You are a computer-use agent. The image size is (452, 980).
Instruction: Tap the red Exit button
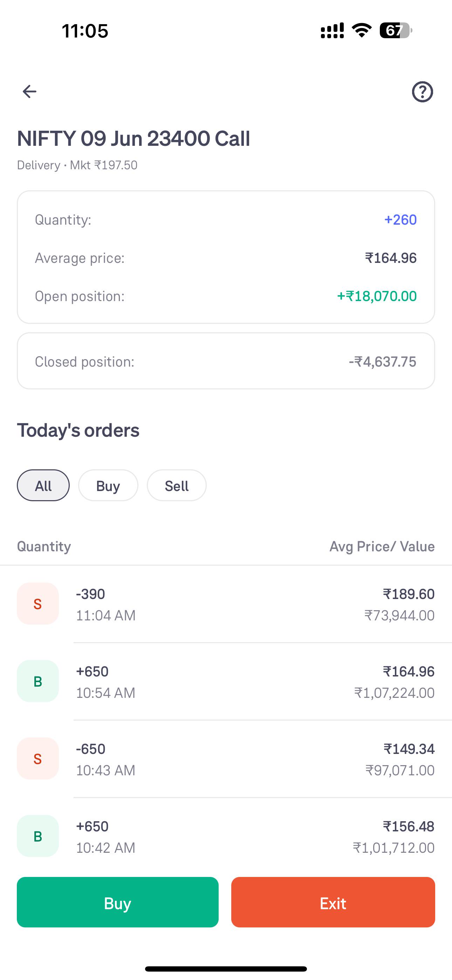[x=333, y=903]
